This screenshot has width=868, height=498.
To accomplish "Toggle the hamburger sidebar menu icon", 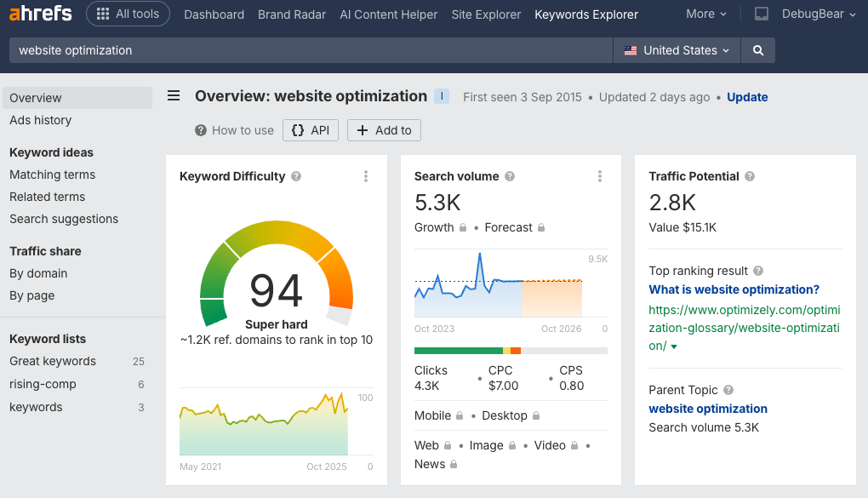I will tap(174, 96).
